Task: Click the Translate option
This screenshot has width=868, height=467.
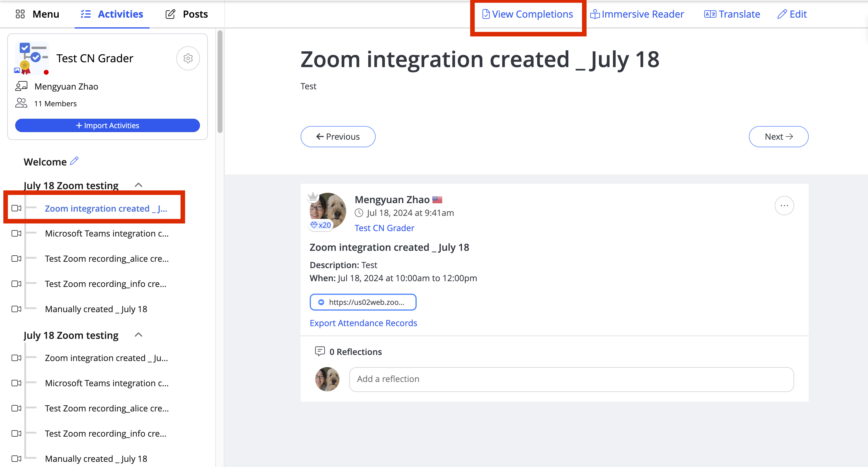Action: click(x=732, y=14)
